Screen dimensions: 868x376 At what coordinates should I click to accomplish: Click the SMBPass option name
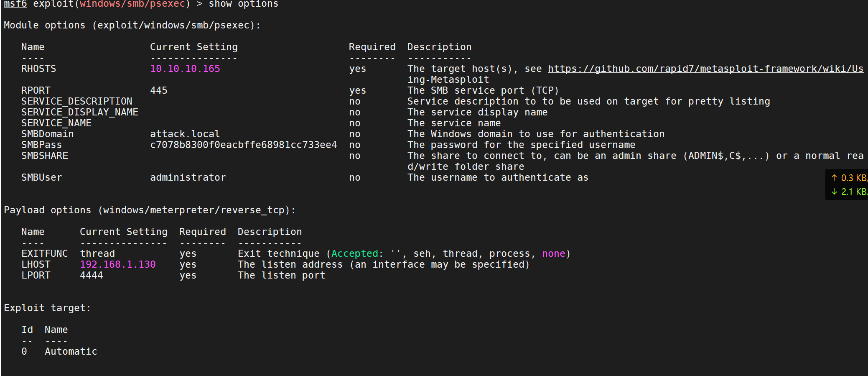42,145
